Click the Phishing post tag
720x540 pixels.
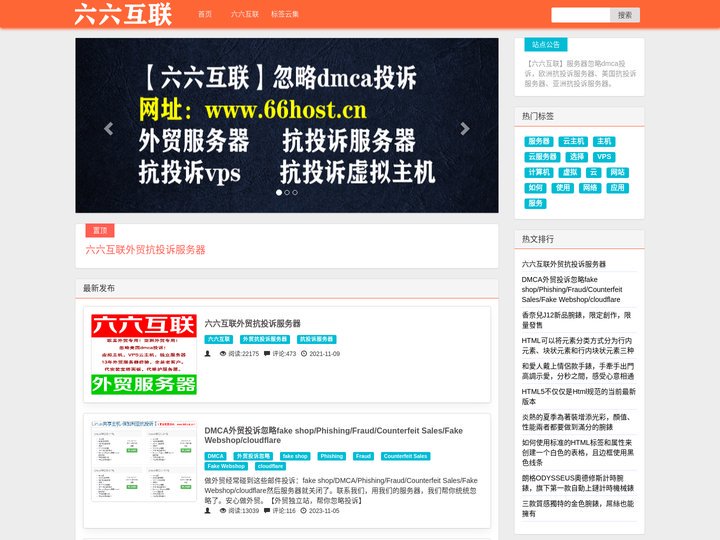pos(332,456)
